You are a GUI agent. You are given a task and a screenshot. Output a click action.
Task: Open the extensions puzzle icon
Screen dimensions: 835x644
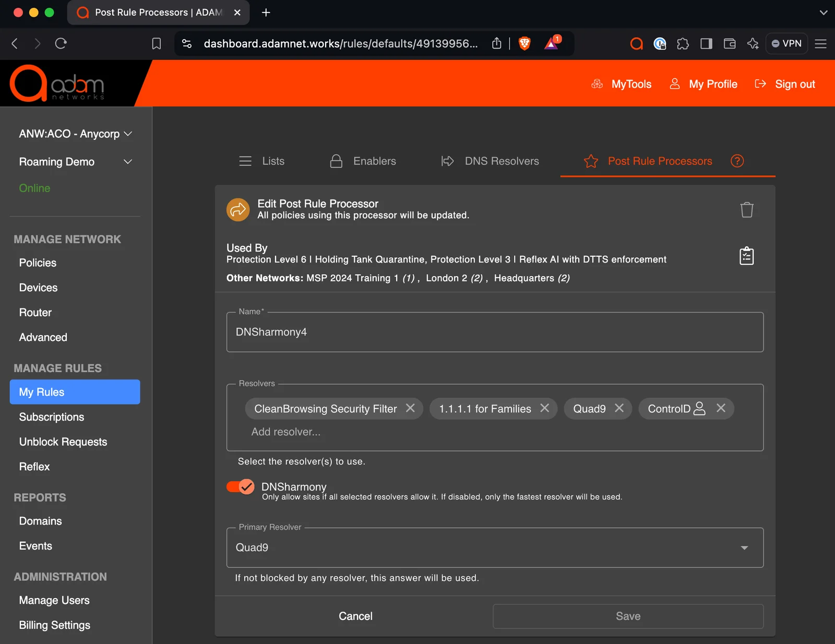pyautogui.click(x=683, y=43)
